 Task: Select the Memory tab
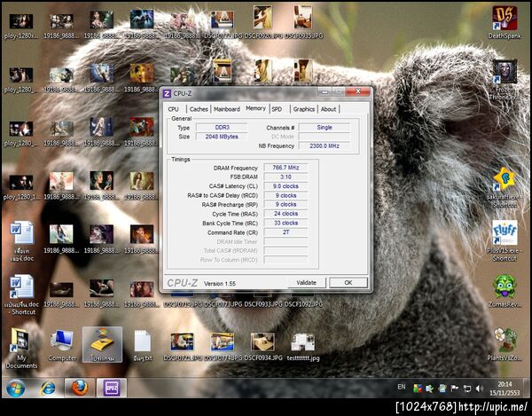coord(255,108)
